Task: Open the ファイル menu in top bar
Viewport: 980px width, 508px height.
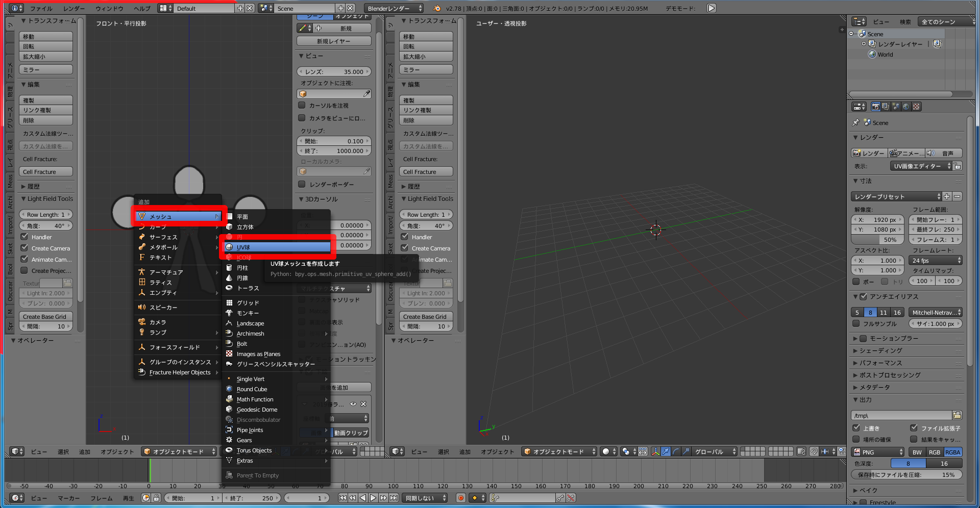Action: [41, 8]
